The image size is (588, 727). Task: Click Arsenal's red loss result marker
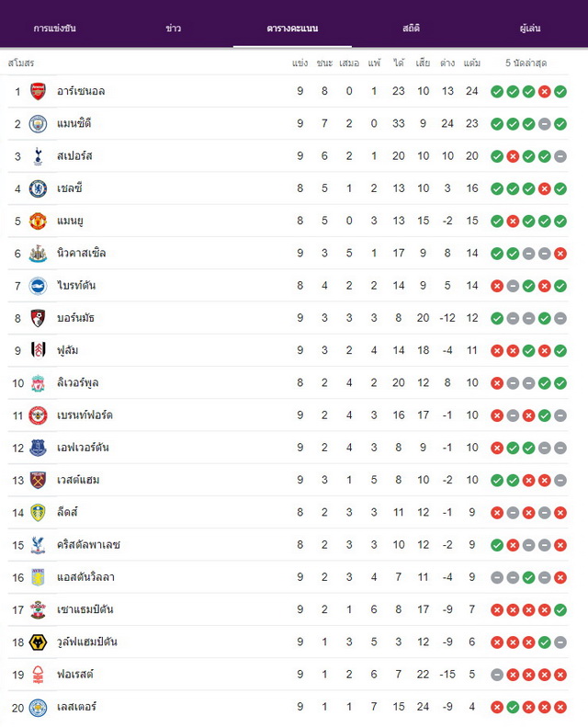click(545, 92)
